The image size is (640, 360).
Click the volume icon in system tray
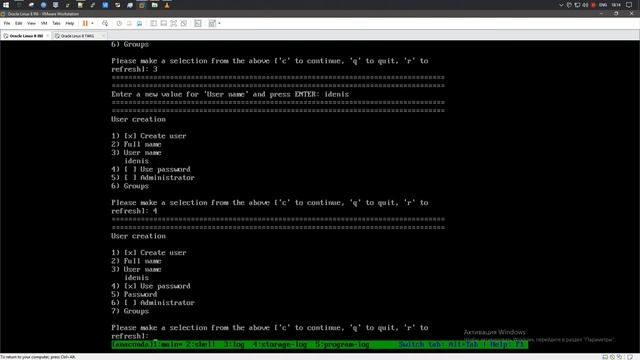point(586,5)
